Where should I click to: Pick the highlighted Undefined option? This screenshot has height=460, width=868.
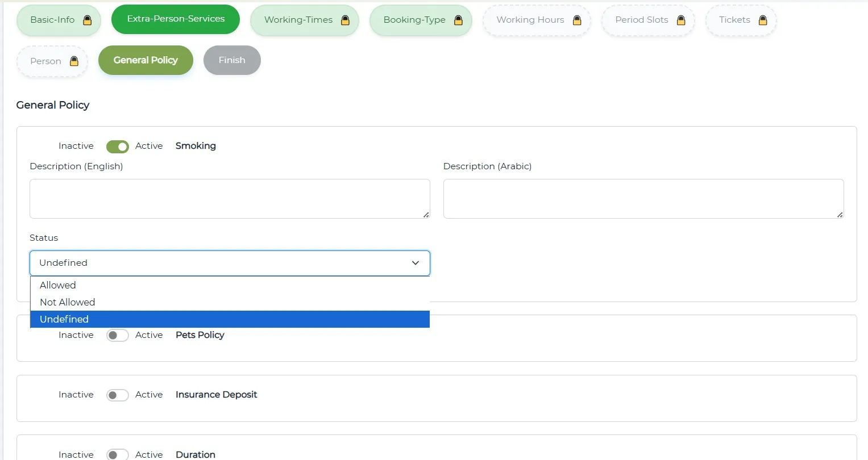click(x=64, y=319)
